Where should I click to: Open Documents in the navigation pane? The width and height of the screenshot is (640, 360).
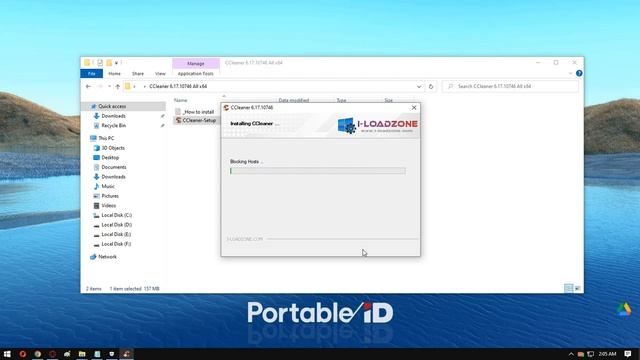(113, 167)
